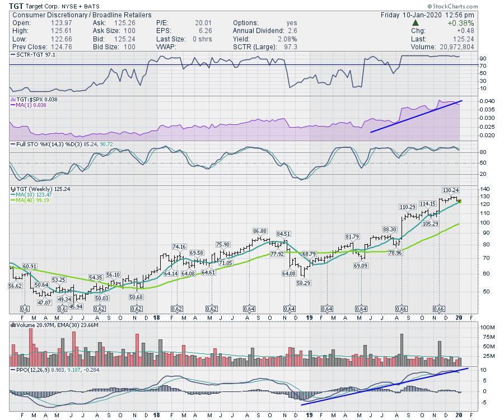The image size is (504, 420).
Task: Click the VWAP label
Action: (x=166, y=47)
